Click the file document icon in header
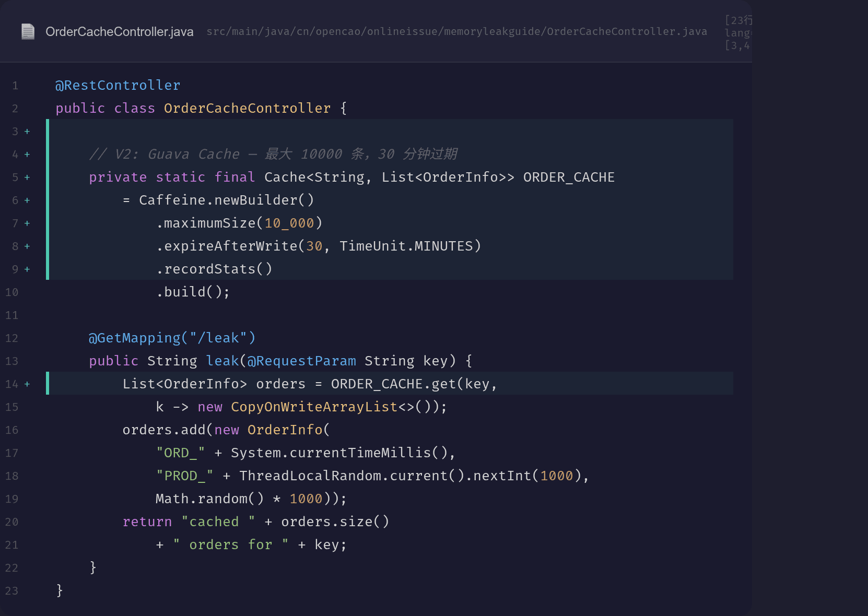This screenshot has width=868, height=616. 28,32
